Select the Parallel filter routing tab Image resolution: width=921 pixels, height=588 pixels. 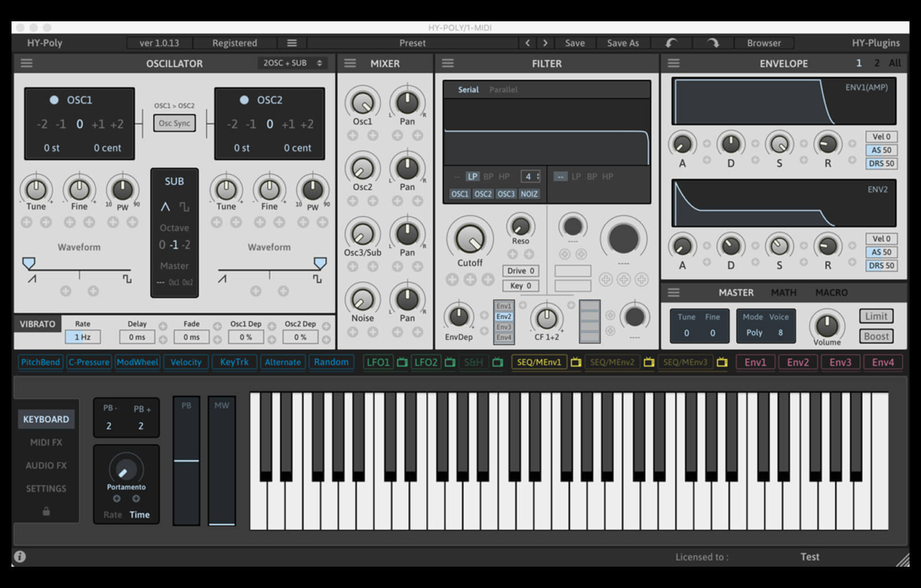pos(503,90)
